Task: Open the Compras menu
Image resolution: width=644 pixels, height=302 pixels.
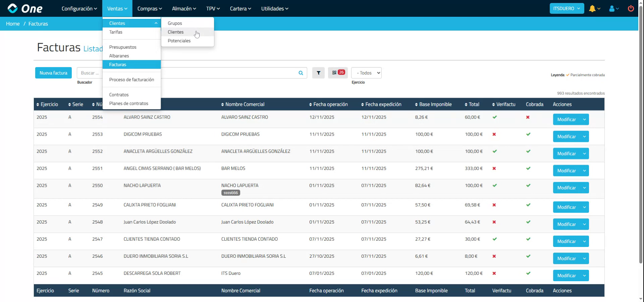Action: click(x=149, y=8)
